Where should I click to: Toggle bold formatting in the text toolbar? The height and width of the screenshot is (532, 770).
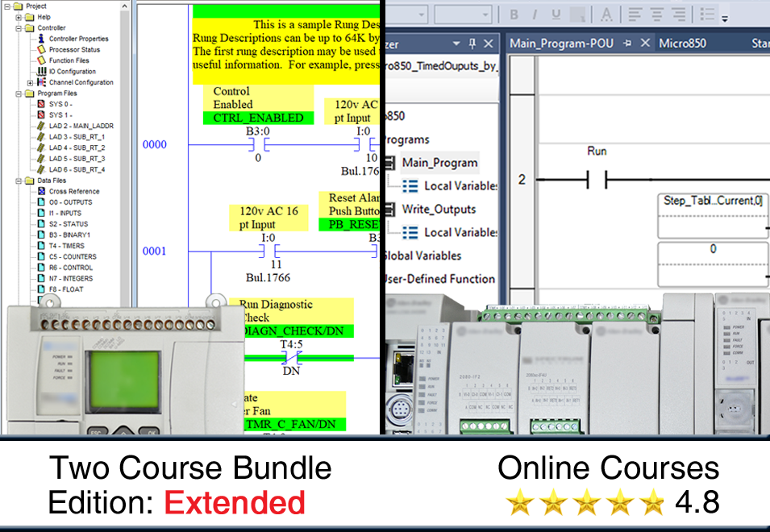[514, 15]
